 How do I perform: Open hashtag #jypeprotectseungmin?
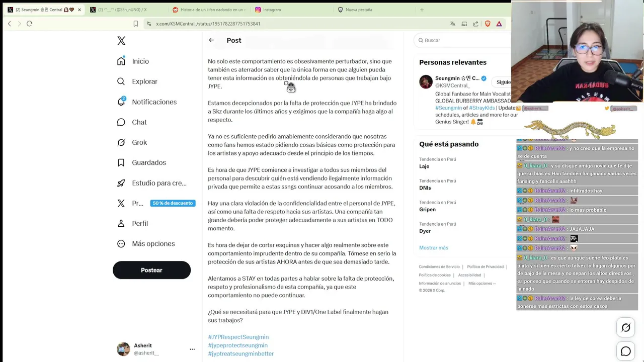point(238,345)
